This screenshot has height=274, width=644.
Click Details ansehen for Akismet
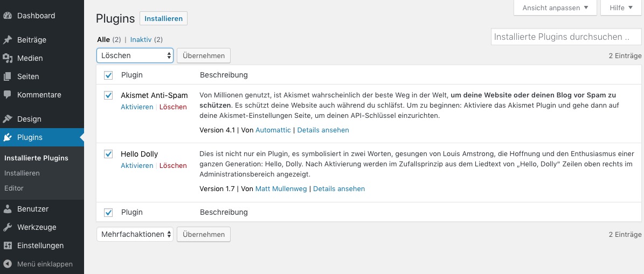click(x=323, y=130)
